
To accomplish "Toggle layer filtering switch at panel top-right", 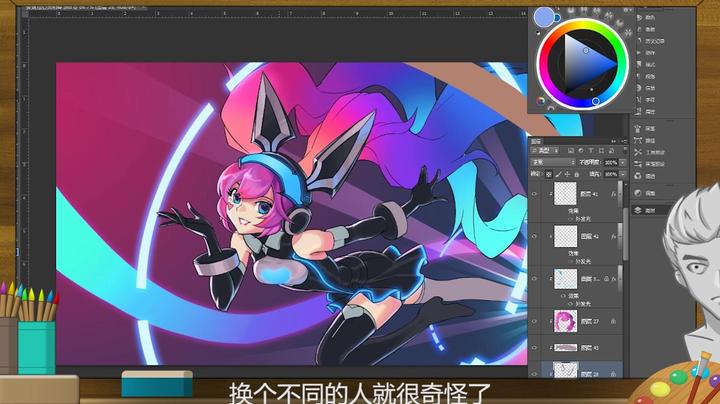I will click(624, 150).
